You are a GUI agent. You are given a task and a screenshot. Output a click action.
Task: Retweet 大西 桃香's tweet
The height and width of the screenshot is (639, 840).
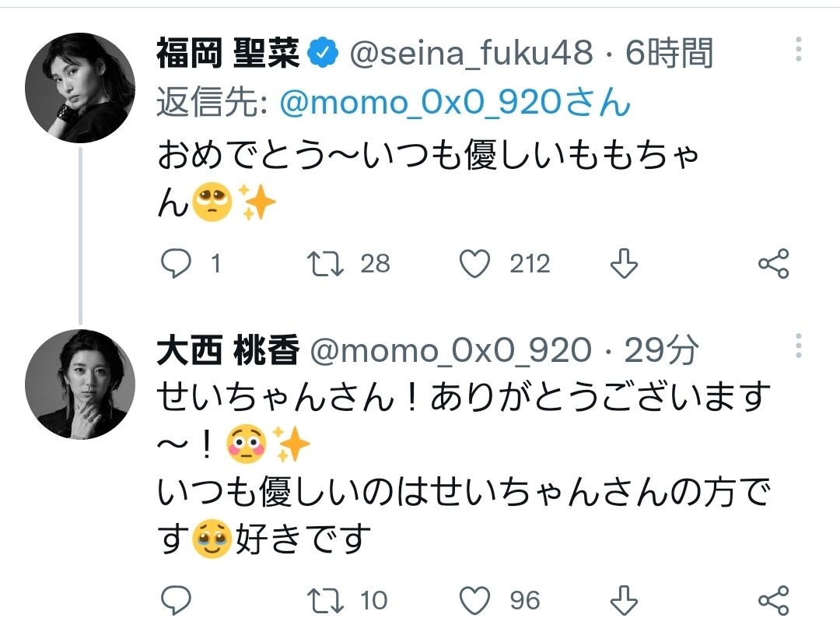(326, 600)
